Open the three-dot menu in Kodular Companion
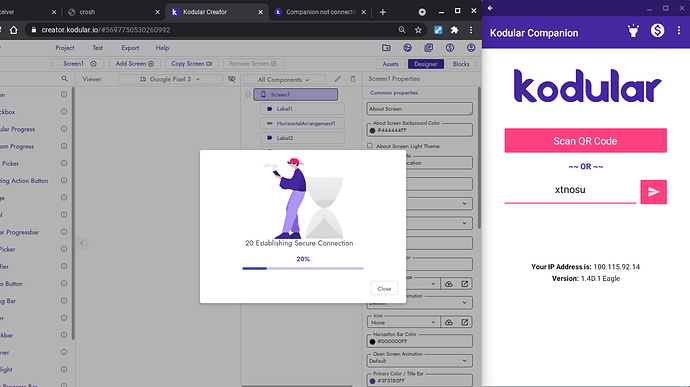690x387 pixels. pos(679,30)
